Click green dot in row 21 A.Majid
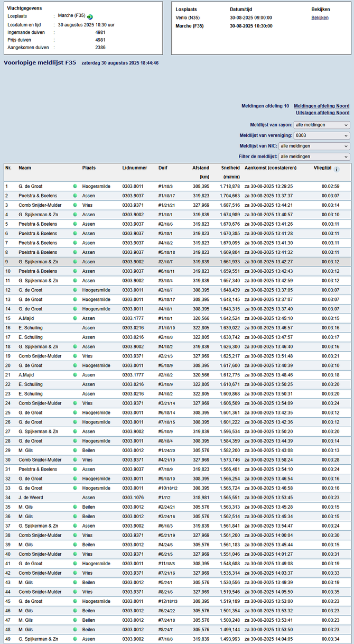 (x=75, y=375)
